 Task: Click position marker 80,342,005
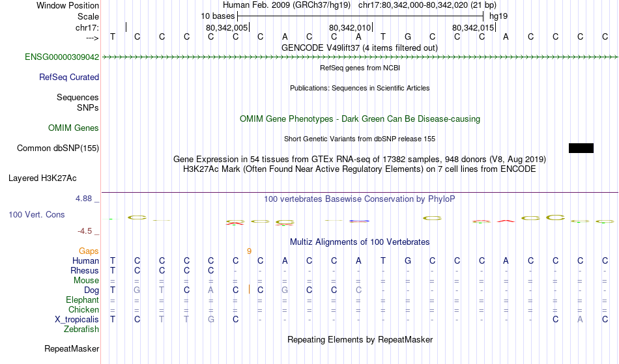[x=227, y=27]
